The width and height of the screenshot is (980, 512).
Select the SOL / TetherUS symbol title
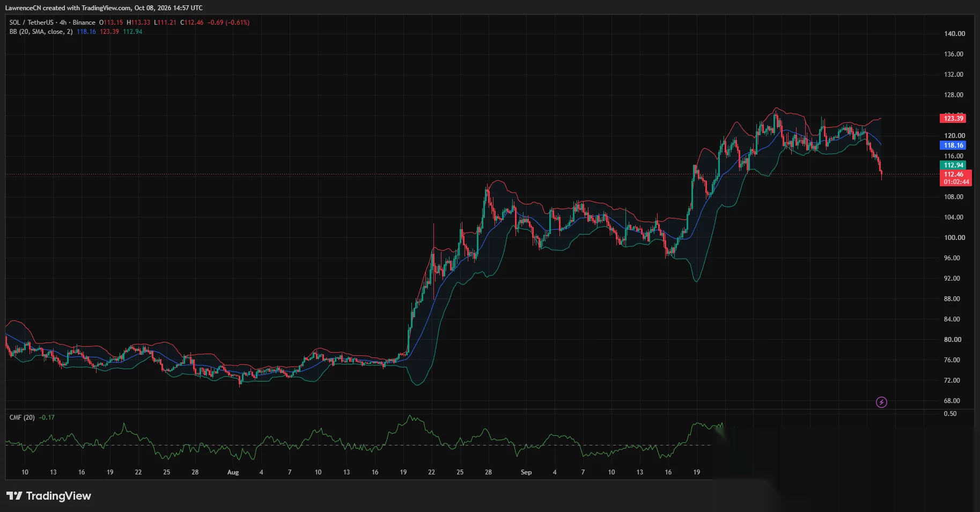click(32, 23)
